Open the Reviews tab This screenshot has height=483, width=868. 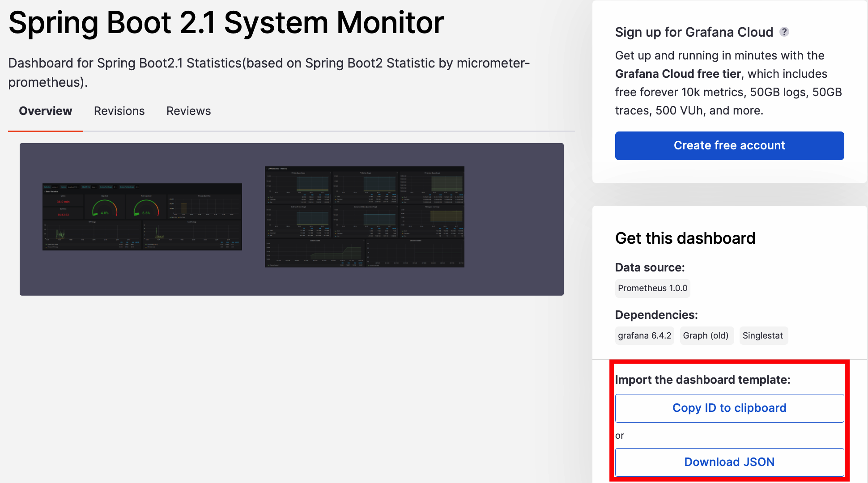coord(188,111)
